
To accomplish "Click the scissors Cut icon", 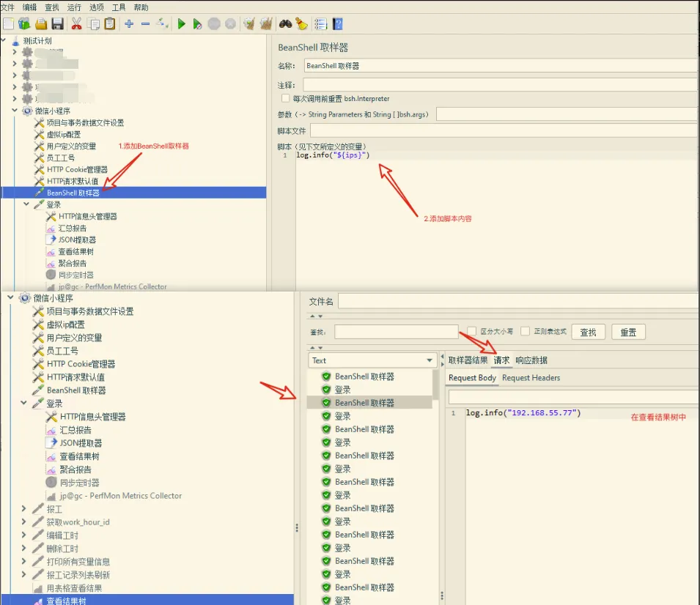I will coord(76,23).
